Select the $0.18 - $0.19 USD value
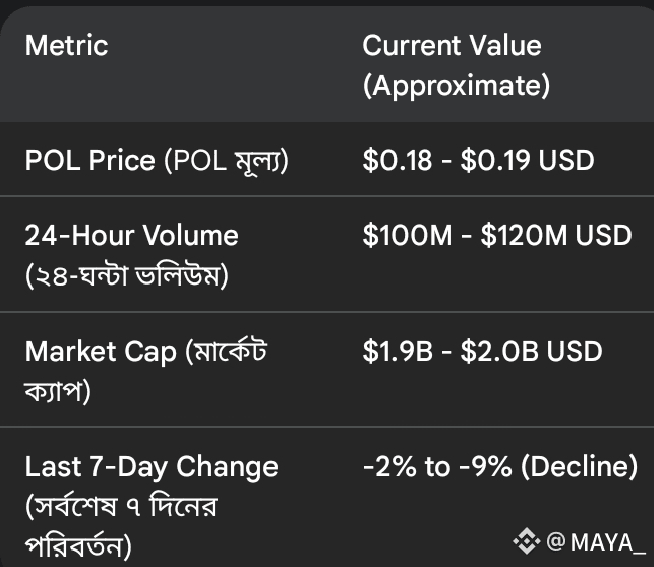The height and width of the screenshot is (567, 654). tap(478, 160)
